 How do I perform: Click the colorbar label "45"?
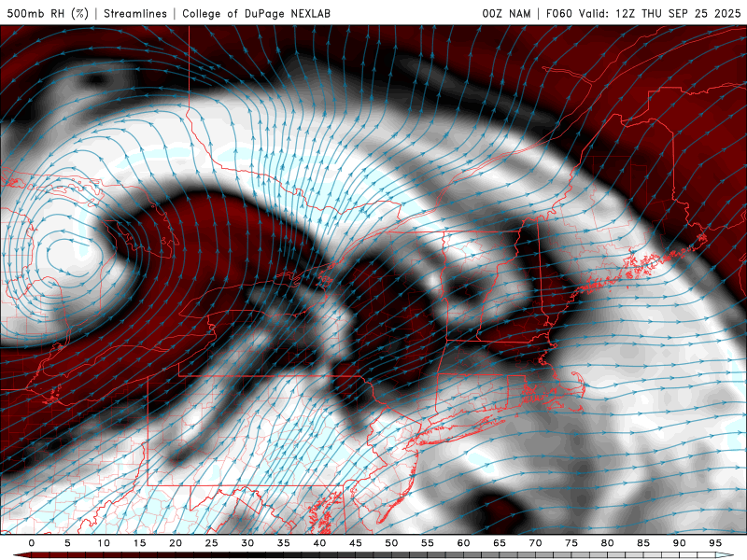tap(356, 543)
